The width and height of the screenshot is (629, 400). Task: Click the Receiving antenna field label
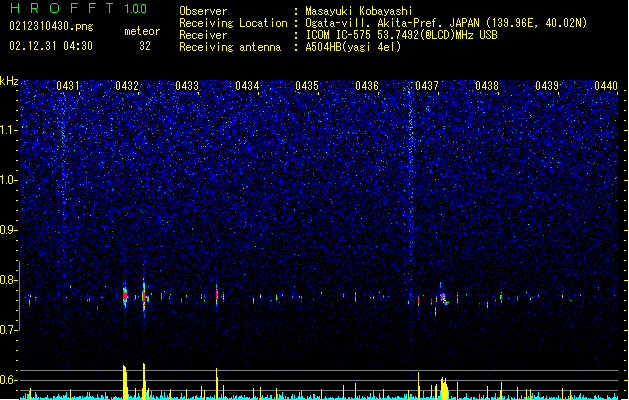click(x=230, y=47)
